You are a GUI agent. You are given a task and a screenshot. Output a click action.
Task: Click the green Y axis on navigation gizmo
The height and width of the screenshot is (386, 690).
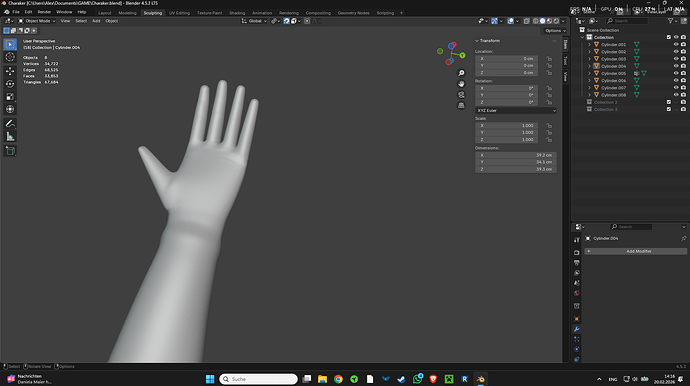coord(462,55)
